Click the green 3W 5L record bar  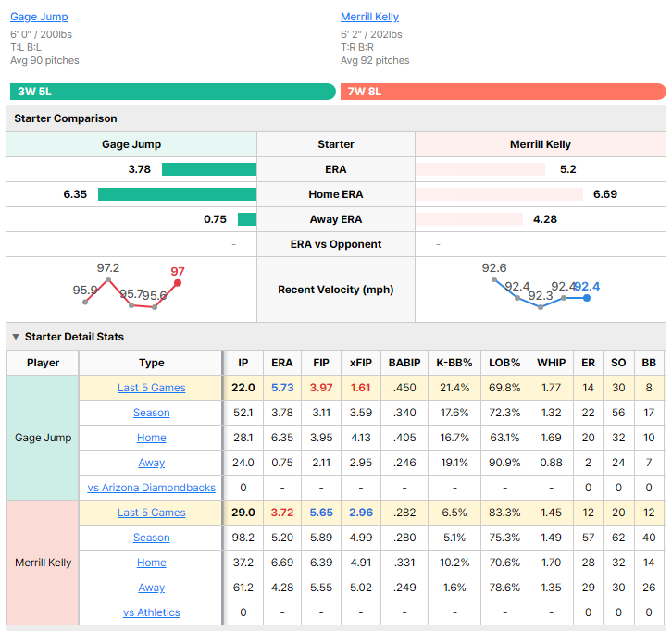pyautogui.click(x=173, y=92)
